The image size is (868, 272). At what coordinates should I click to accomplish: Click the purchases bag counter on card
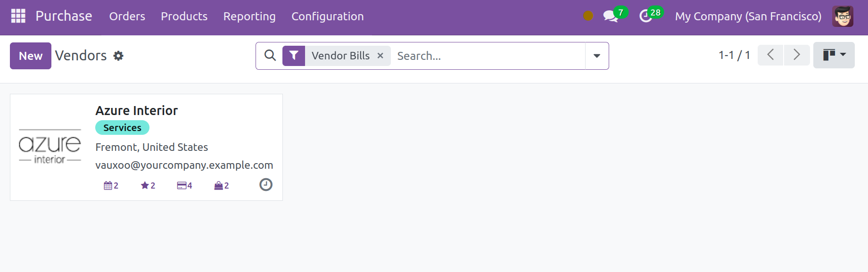222,185
